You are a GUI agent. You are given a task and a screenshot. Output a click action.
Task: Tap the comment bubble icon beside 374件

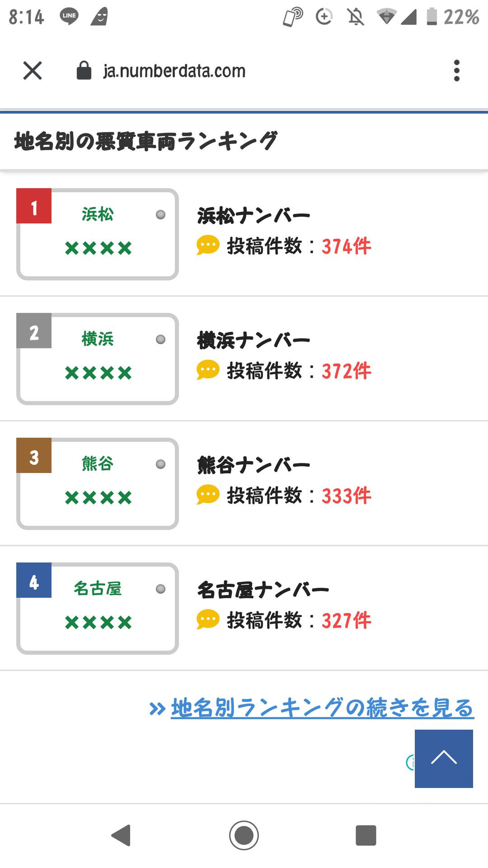coord(208,245)
